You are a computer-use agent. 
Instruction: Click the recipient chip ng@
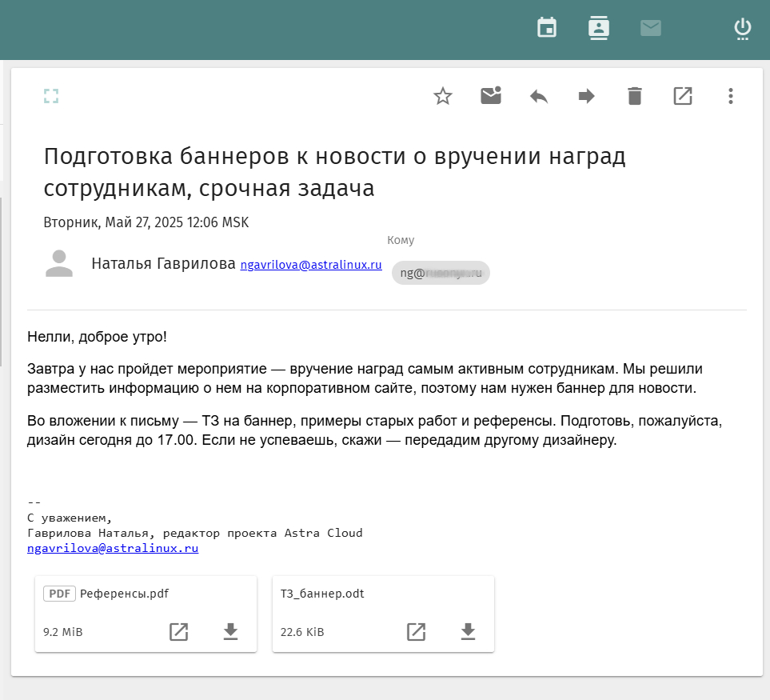[x=441, y=273]
